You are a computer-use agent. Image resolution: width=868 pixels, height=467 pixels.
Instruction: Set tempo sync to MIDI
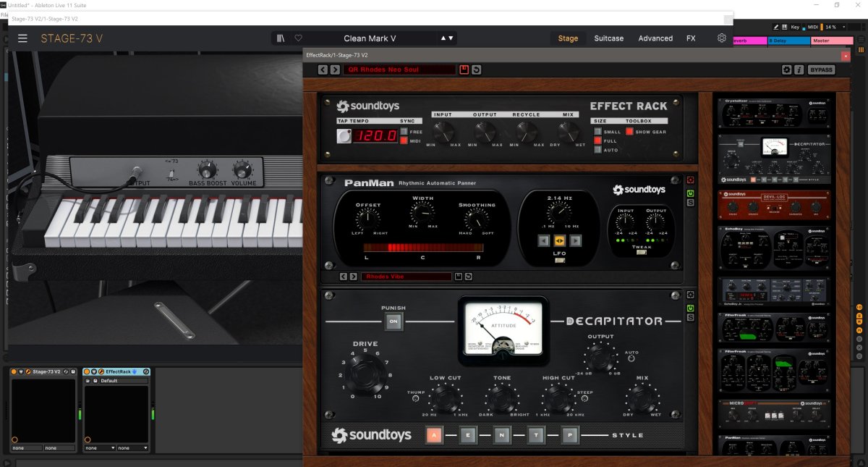pyautogui.click(x=404, y=140)
